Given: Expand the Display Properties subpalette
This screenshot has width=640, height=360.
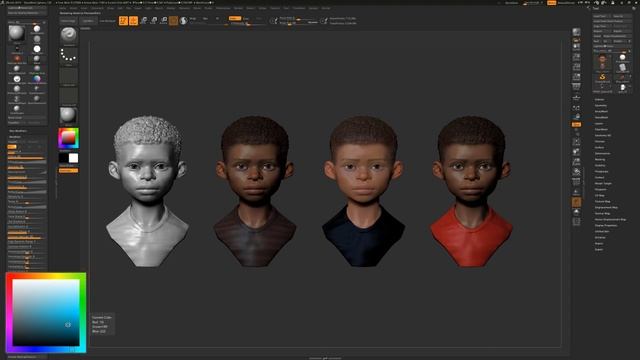Looking at the screenshot, I should point(606,225).
